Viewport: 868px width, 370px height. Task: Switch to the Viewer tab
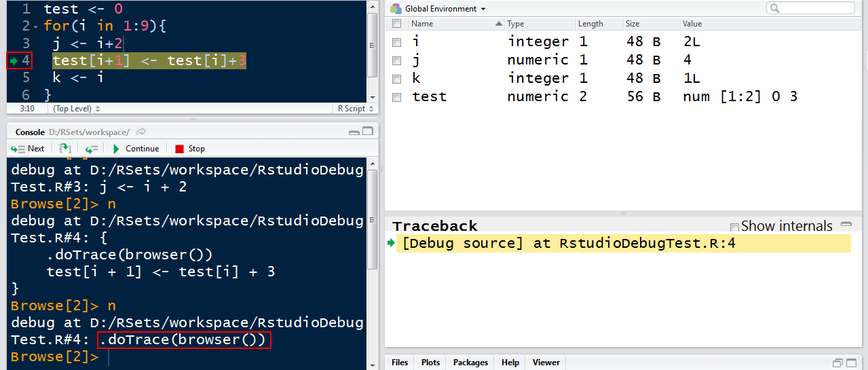tap(546, 363)
